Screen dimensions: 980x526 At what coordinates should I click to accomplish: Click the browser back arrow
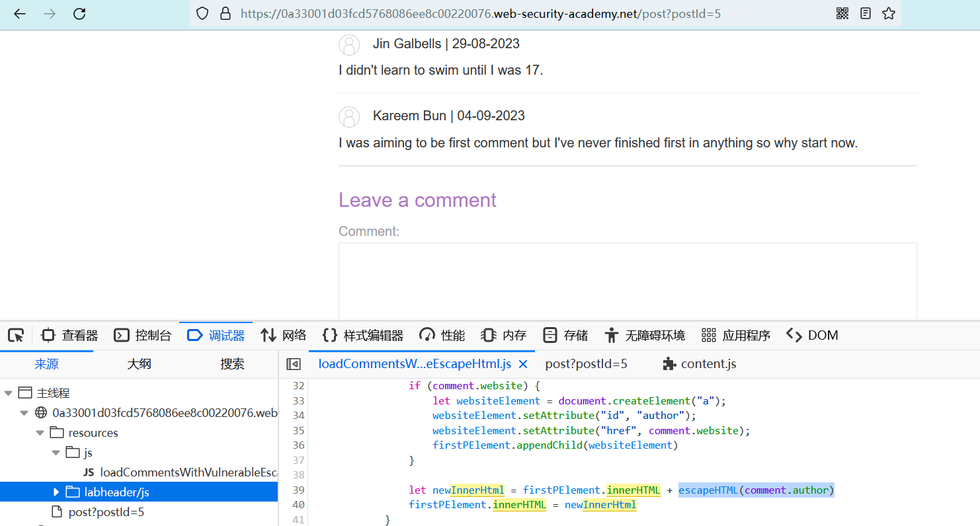pyautogui.click(x=20, y=14)
